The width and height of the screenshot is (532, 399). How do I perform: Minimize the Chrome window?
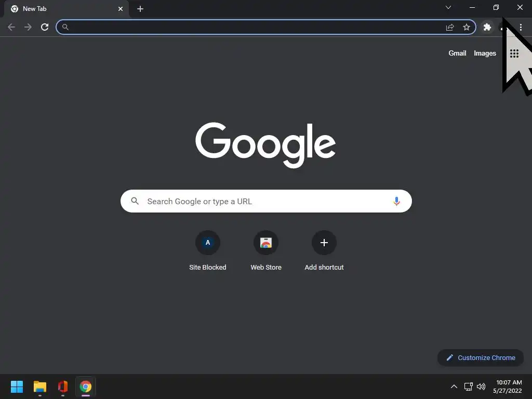click(472, 7)
